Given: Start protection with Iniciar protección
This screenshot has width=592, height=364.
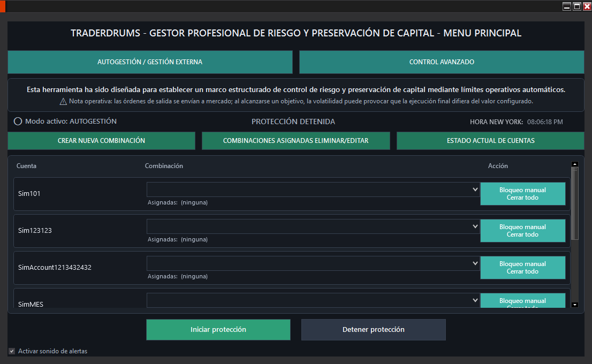Looking at the screenshot, I should [x=218, y=329].
